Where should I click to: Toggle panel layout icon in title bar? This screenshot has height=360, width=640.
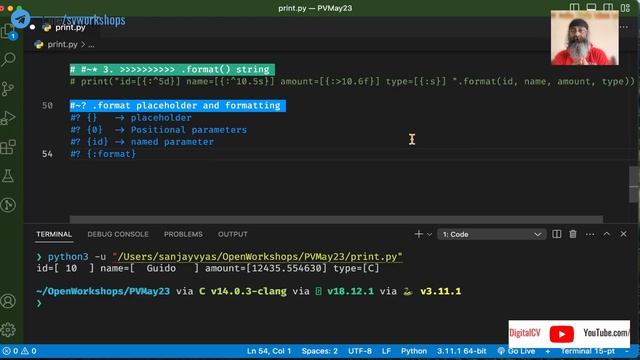tap(591, 7)
